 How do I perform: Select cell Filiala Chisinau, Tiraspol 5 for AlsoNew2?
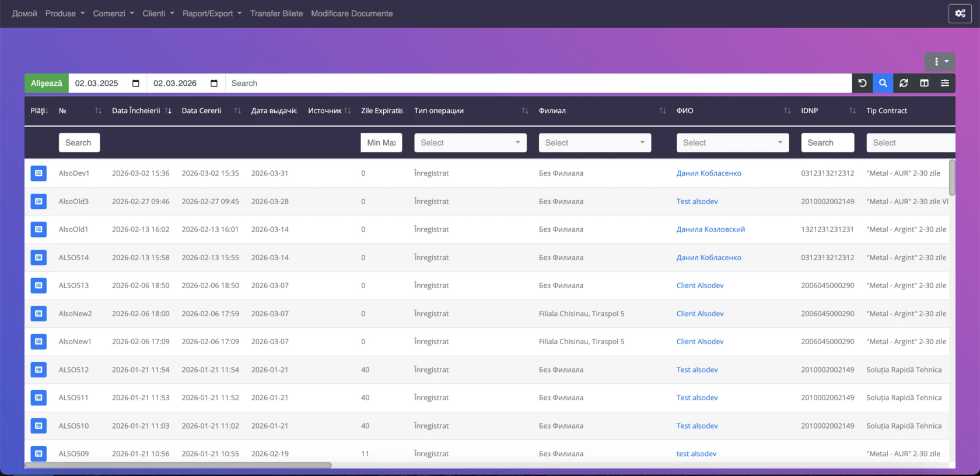pos(582,313)
